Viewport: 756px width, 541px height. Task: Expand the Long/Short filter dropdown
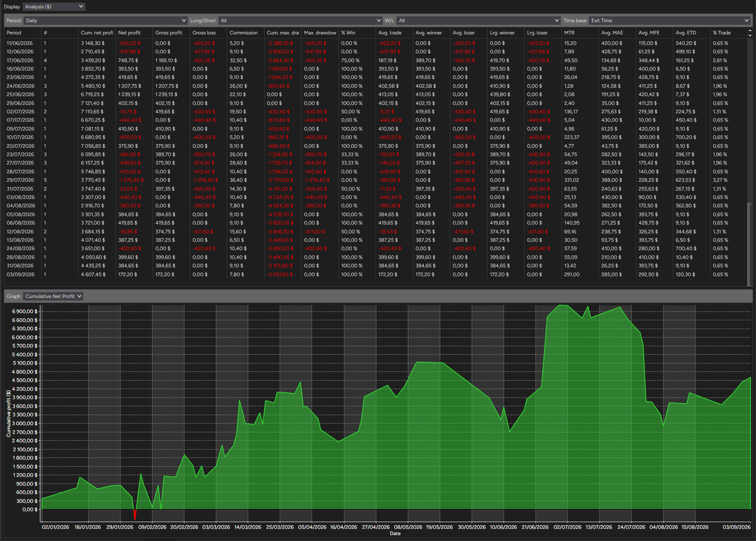300,21
